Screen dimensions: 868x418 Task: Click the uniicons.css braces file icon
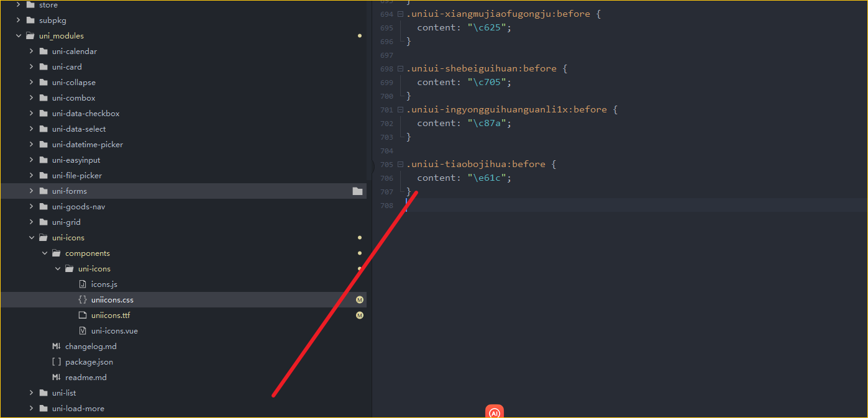(83, 300)
